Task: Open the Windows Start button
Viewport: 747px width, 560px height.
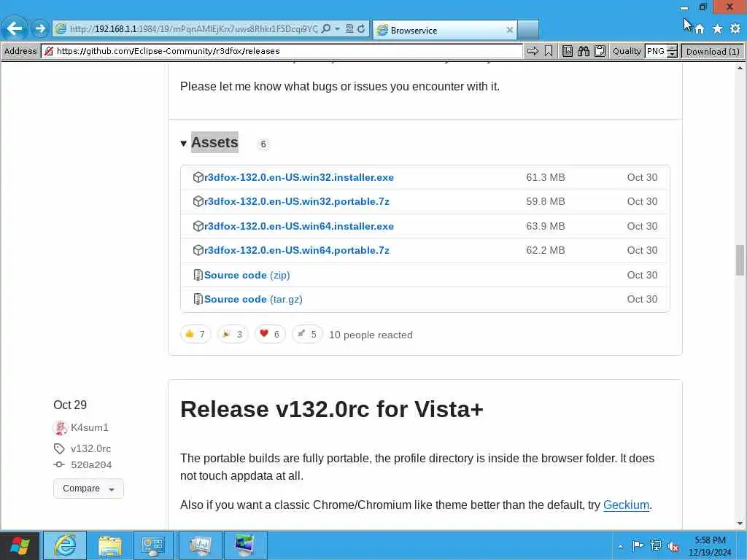Action: click(x=20, y=545)
